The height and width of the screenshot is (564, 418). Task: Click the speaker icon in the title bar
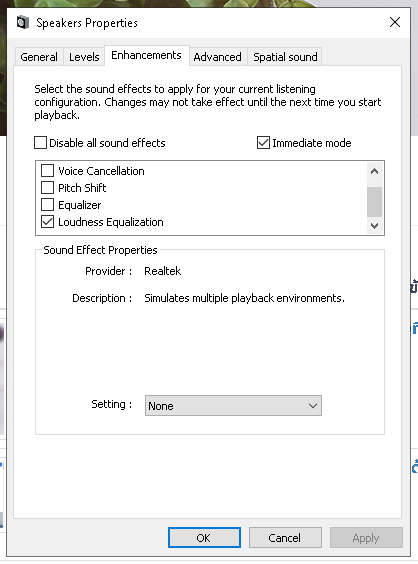pyautogui.click(x=22, y=23)
